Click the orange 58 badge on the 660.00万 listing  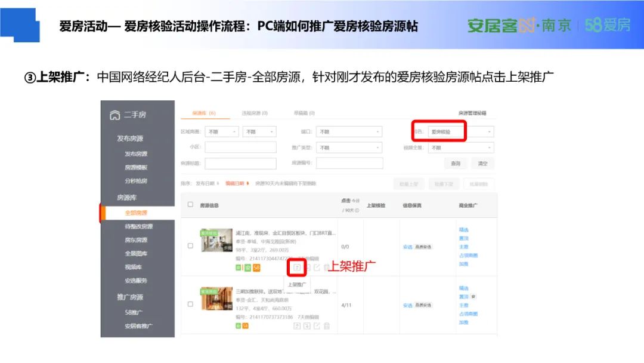coord(245,326)
